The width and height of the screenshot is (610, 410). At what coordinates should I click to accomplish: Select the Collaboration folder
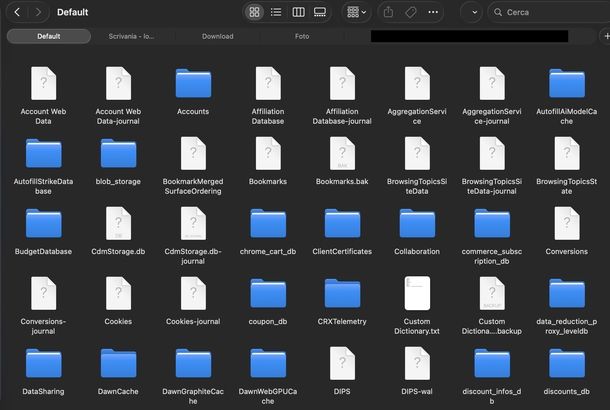[x=417, y=231]
